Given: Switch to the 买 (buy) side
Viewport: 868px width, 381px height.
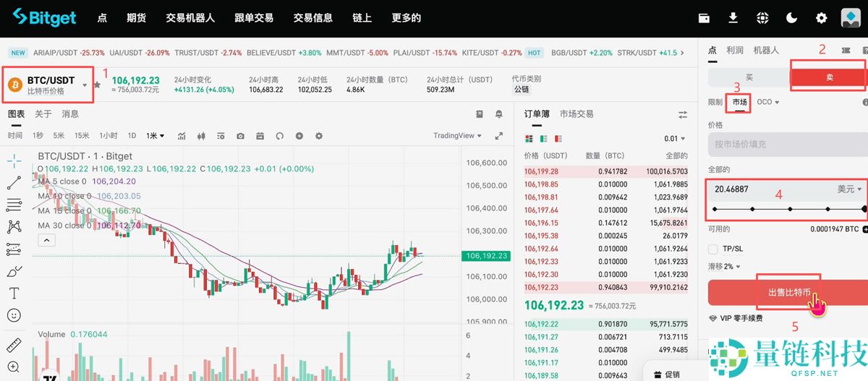Looking at the screenshot, I should tap(749, 77).
